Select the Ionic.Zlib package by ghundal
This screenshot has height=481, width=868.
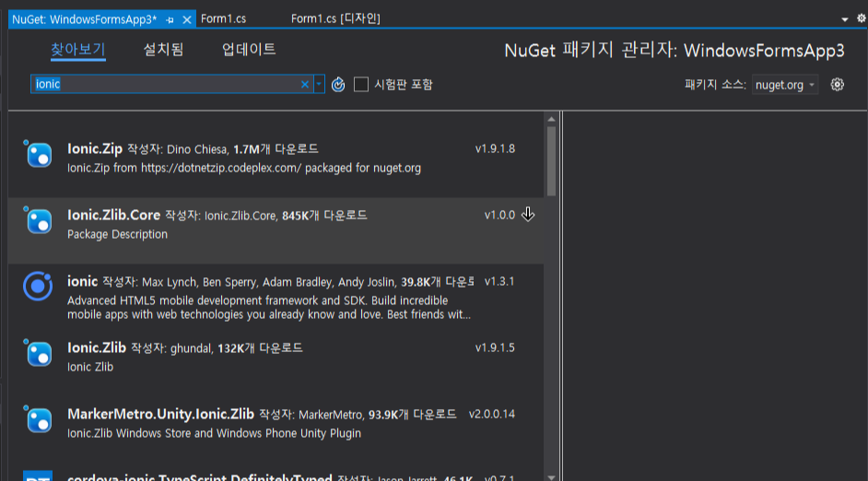tap(97, 347)
